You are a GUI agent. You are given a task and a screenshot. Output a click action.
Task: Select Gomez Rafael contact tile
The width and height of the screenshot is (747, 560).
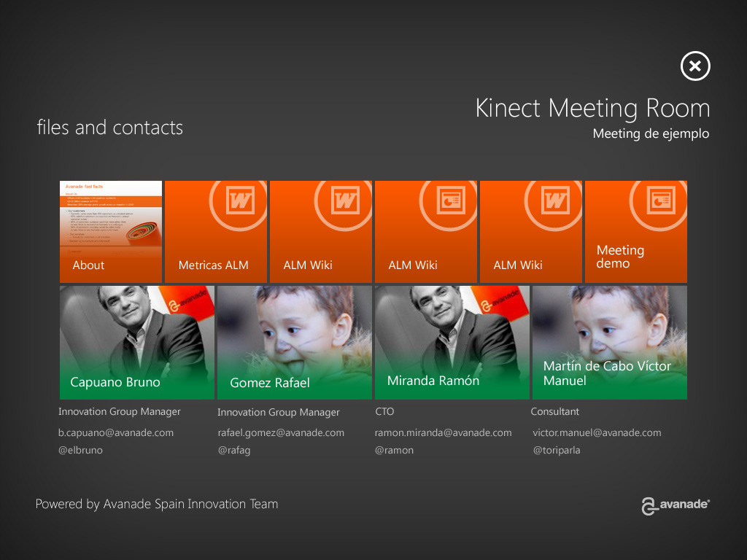pyautogui.click(x=295, y=343)
